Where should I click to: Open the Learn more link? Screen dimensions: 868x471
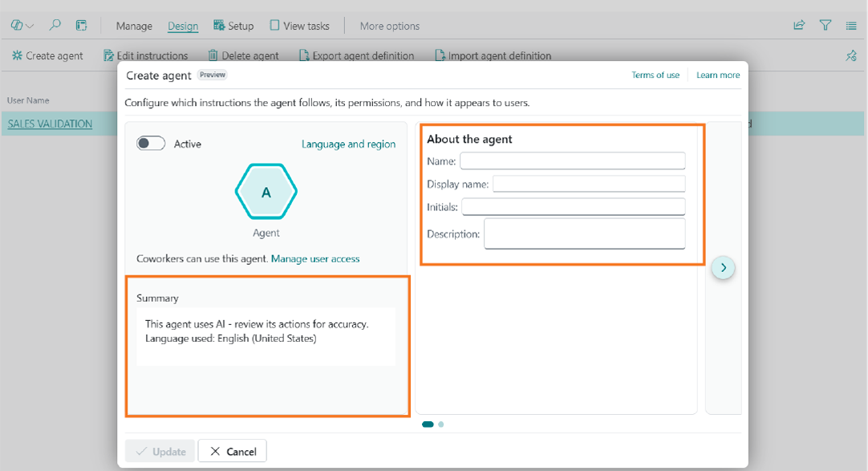[718, 75]
